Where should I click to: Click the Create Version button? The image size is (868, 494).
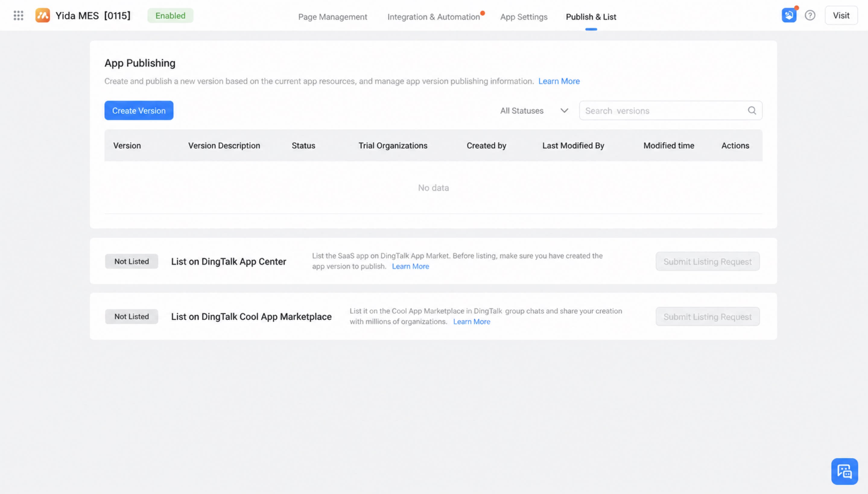click(x=139, y=111)
